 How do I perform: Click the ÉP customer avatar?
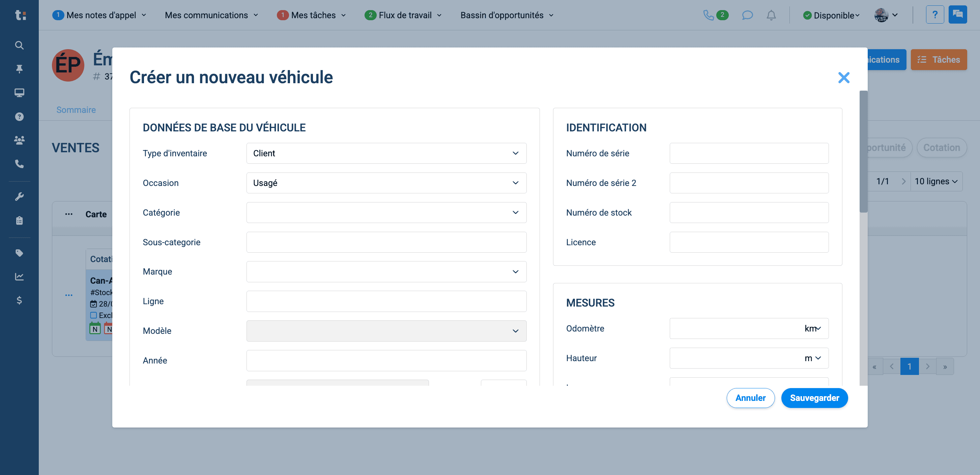pyautogui.click(x=68, y=65)
